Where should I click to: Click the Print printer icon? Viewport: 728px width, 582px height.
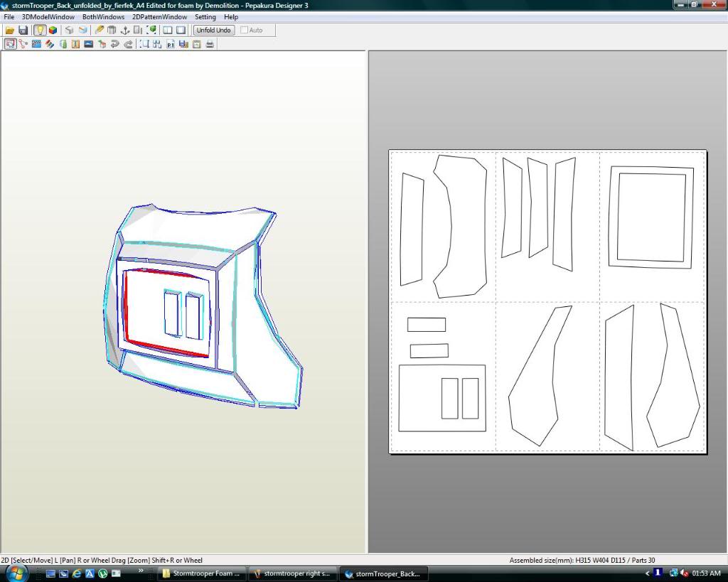pos(210,44)
